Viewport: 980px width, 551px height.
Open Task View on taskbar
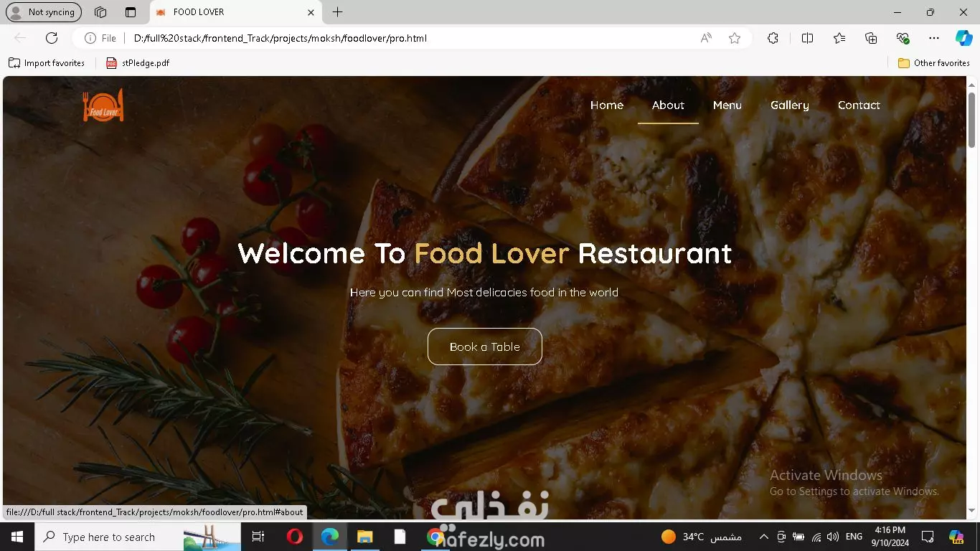[x=258, y=537]
